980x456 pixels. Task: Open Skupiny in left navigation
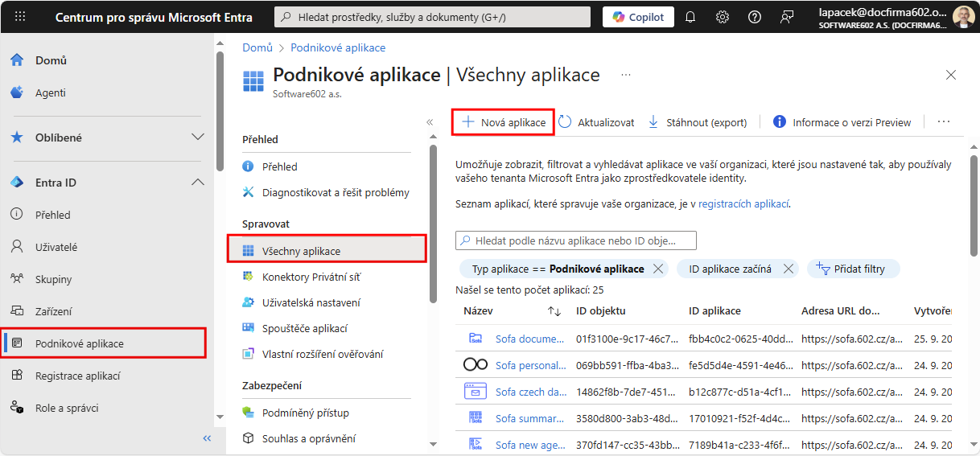click(x=53, y=279)
